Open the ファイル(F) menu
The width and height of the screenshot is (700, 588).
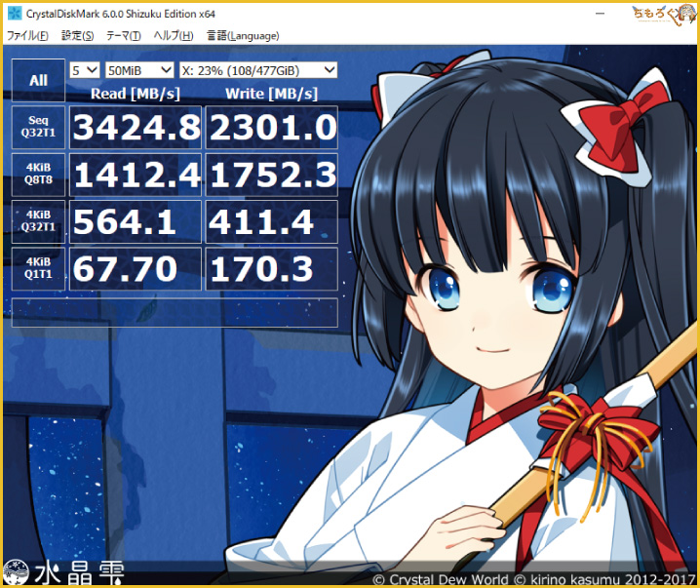[x=27, y=36]
